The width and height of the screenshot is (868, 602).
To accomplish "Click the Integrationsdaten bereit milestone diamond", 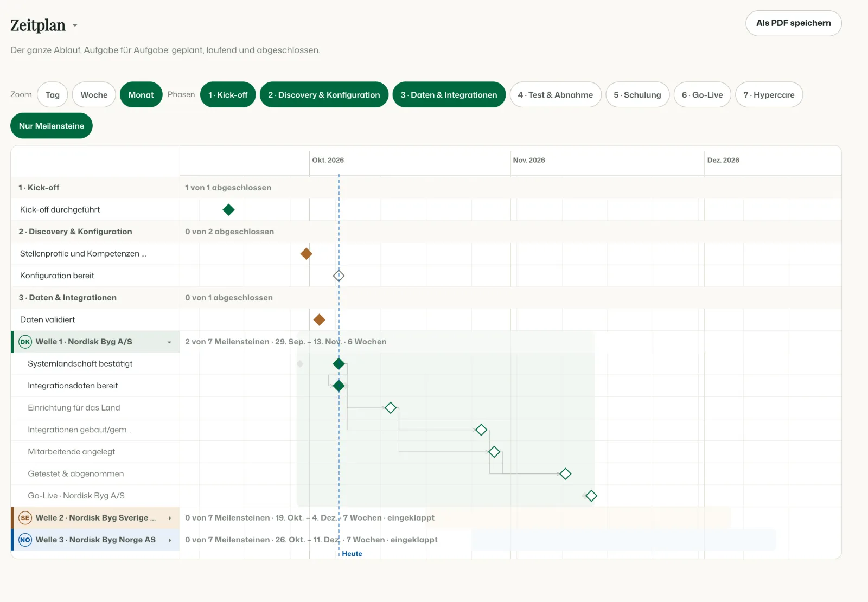I will (339, 386).
